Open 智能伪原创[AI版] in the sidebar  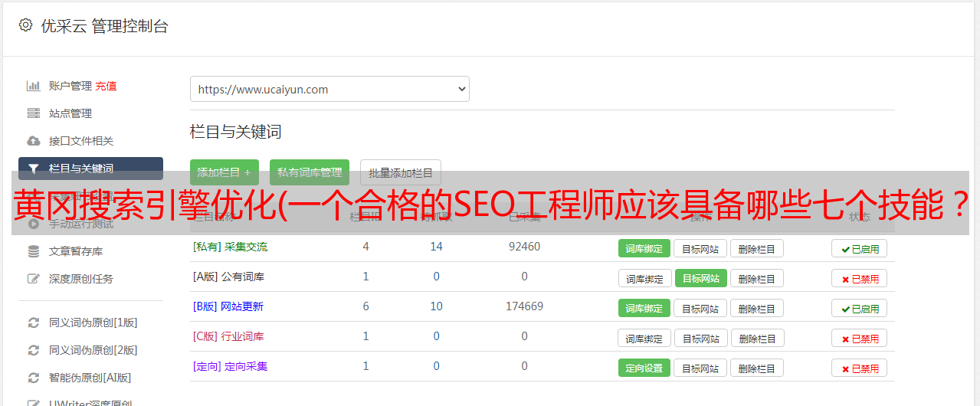[90, 378]
